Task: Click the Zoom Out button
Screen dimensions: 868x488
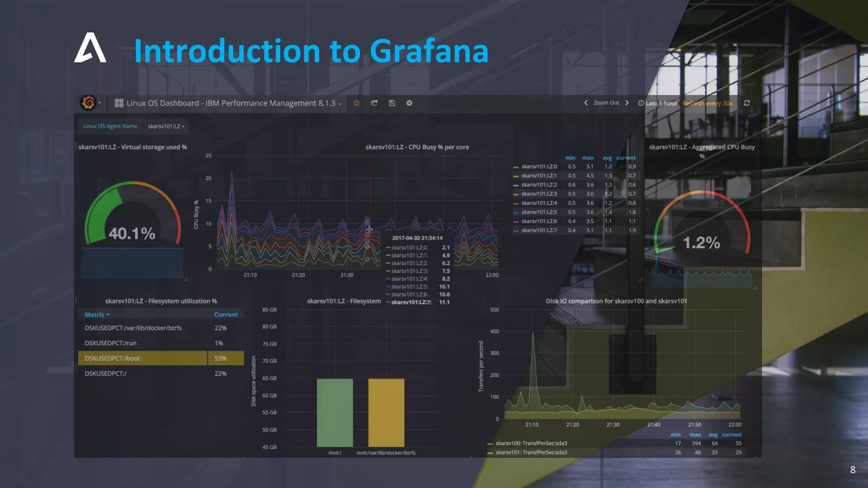Action: pos(606,103)
